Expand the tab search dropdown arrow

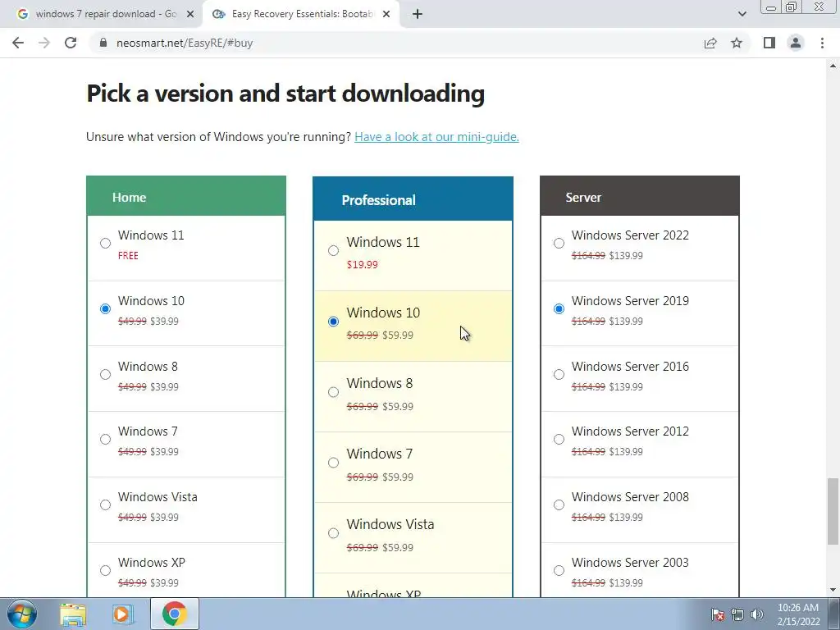[x=742, y=15]
